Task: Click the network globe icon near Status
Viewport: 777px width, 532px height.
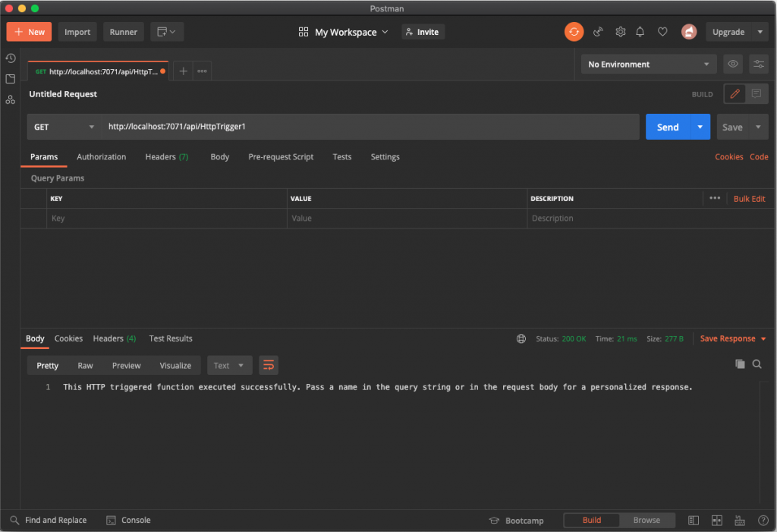Action: 521,338
